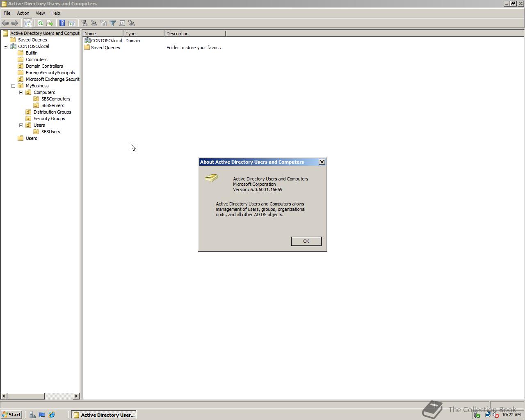Click the 10:22 AM system clock
This screenshot has width=525, height=420.
pyautogui.click(x=511, y=415)
